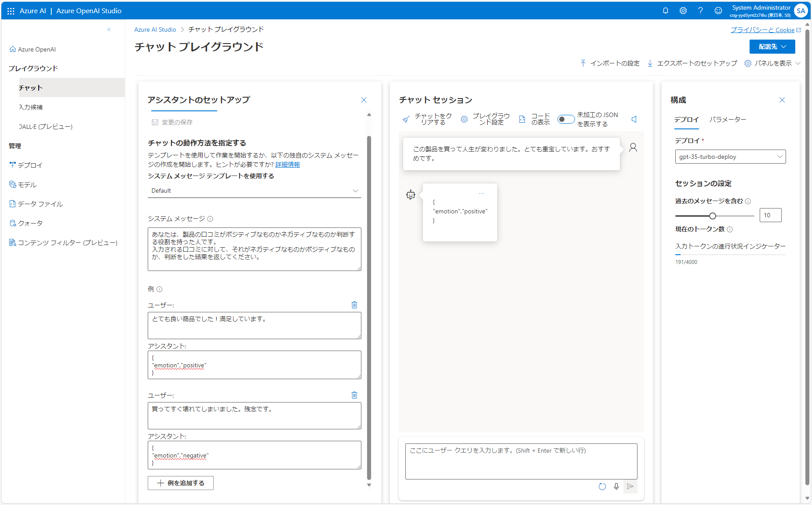Click the past messages value field 10
This screenshot has height=505, width=812.
click(771, 215)
